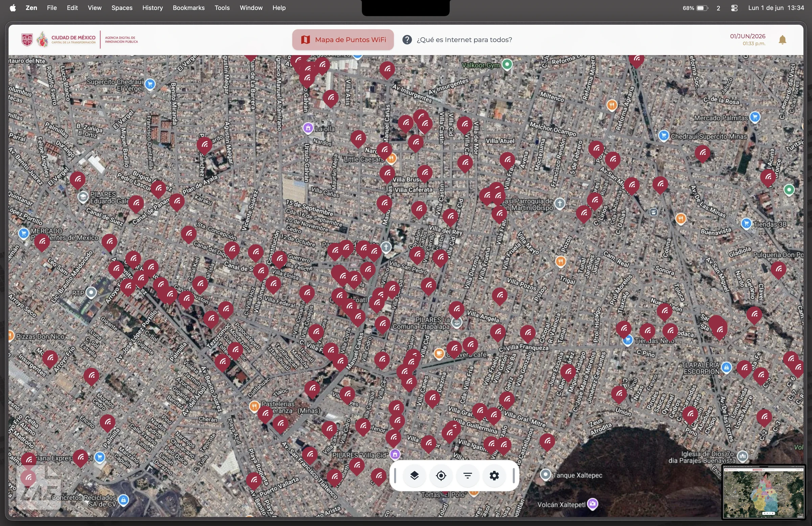Open the Zen application menu
This screenshot has width=812, height=526.
(31, 7)
